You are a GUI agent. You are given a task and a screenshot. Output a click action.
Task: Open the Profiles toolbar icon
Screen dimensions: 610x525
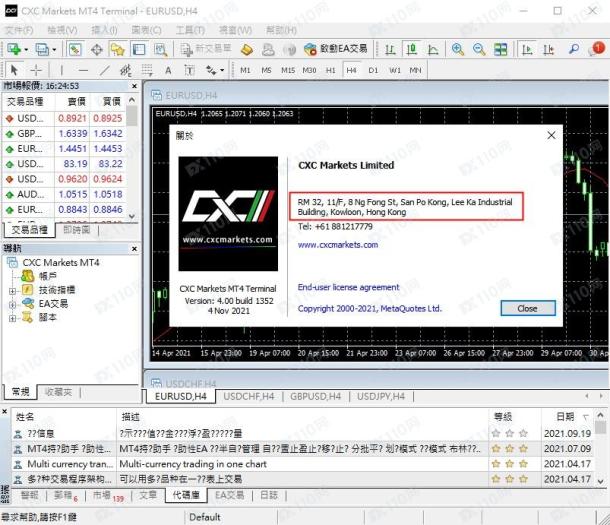(42, 49)
